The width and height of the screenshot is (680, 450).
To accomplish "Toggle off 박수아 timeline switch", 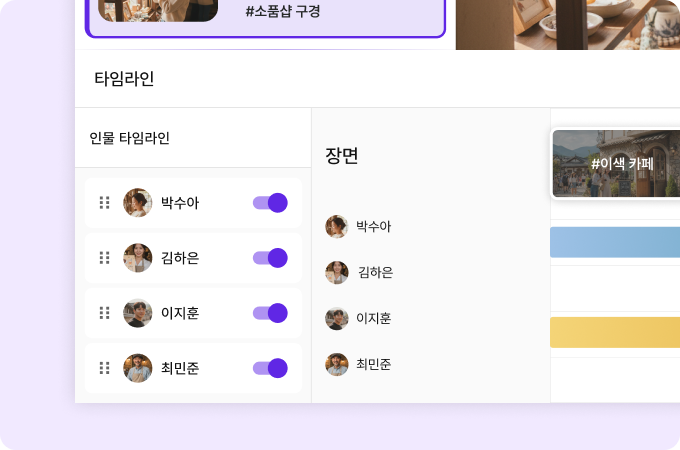I will click(270, 203).
